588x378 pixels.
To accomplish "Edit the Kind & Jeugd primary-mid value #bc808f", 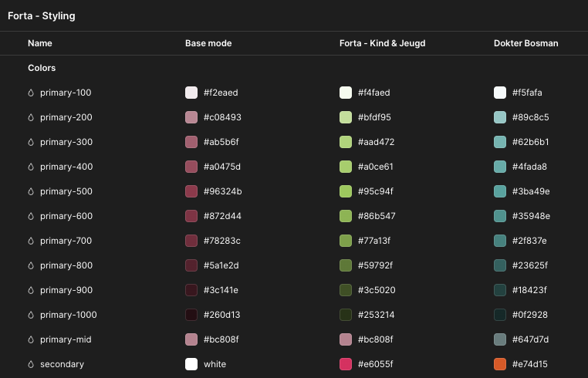I will coord(375,339).
